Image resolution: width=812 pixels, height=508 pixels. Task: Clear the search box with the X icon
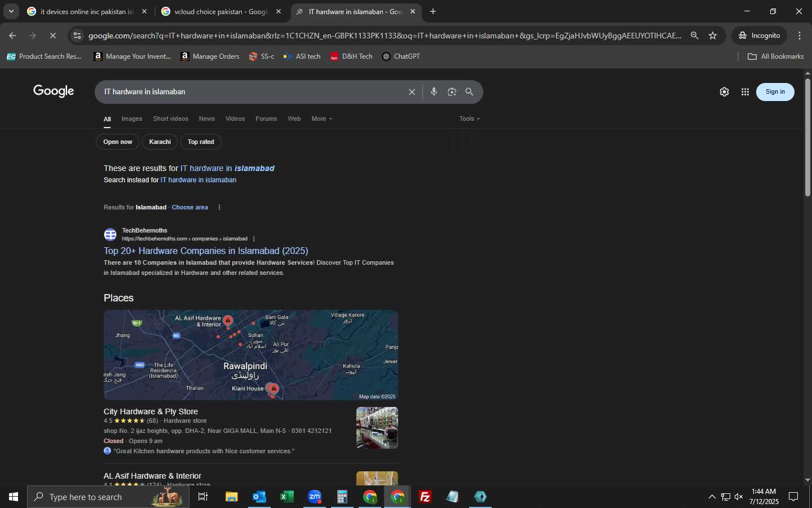[412, 92]
